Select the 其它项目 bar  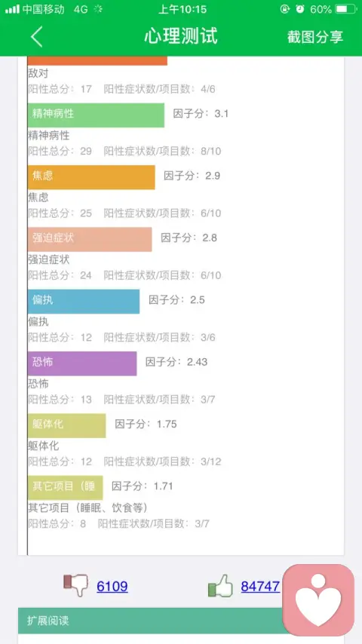click(66, 487)
